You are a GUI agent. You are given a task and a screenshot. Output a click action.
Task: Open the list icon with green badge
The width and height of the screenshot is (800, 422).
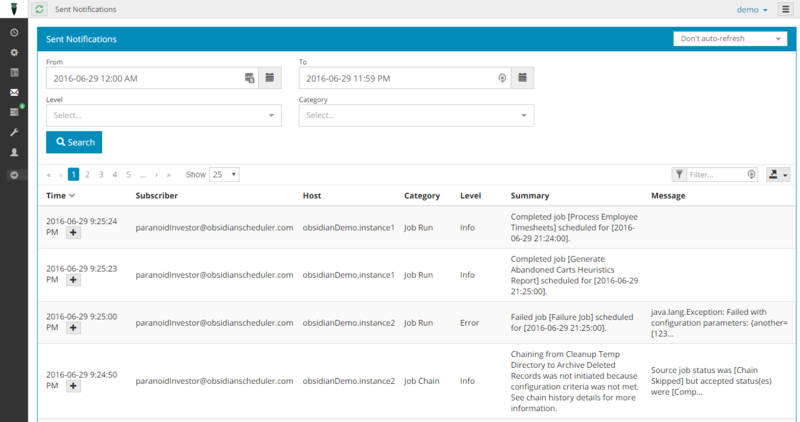(15, 111)
